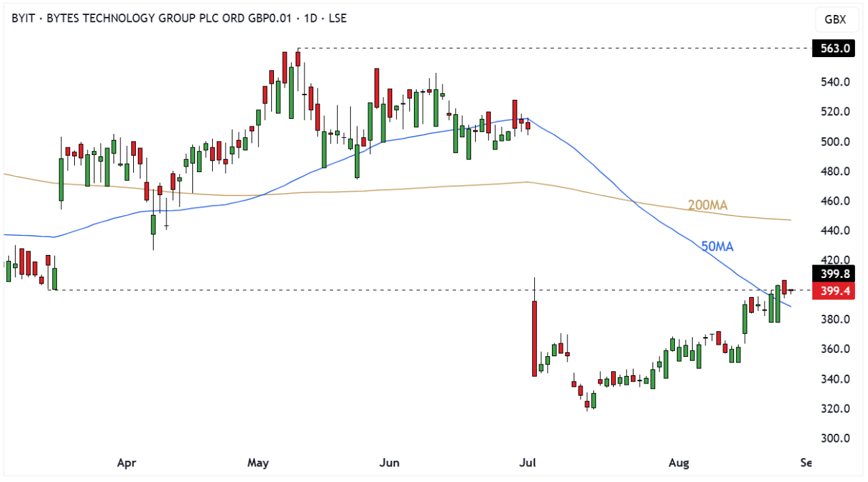Click the Jun label on time axis
The width and height of the screenshot is (868, 482).
click(x=389, y=464)
